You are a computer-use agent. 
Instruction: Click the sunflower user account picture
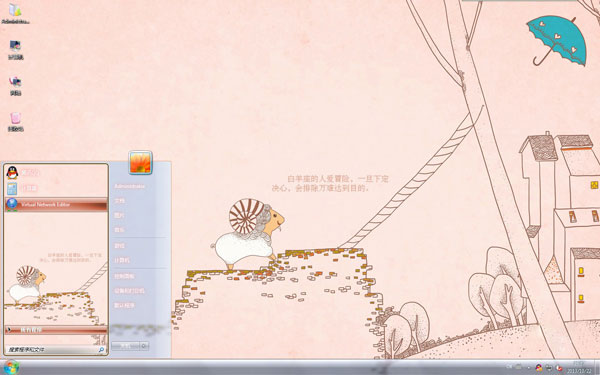click(140, 163)
